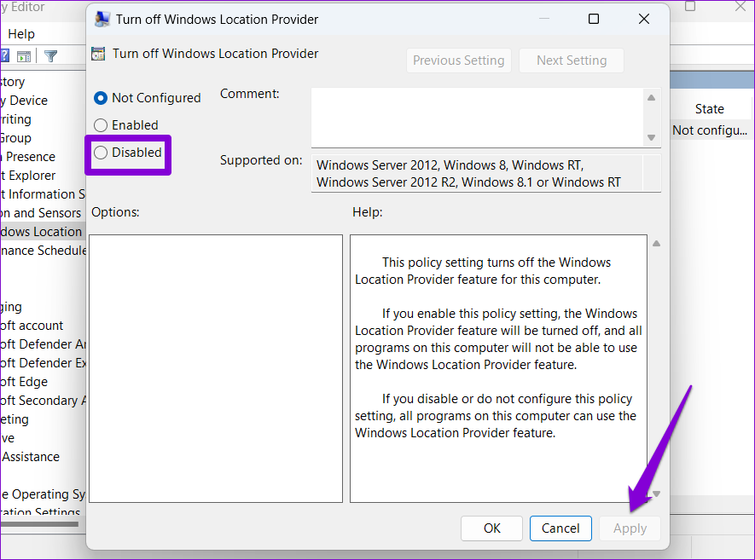
Task: Select 'n and Sensors' tree item
Action: (41, 213)
